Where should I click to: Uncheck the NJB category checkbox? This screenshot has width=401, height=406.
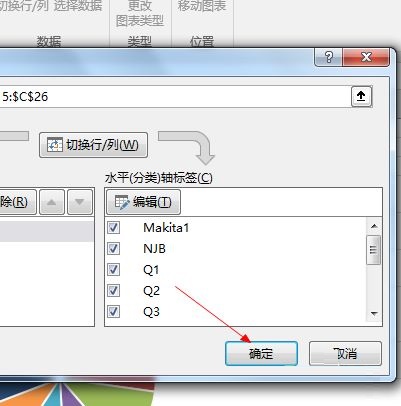click(113, 249)
